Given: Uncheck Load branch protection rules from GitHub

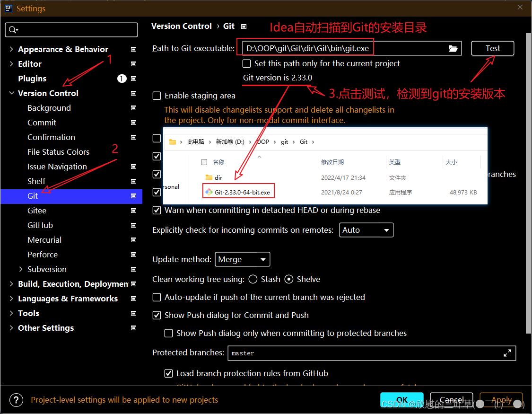Looking at the screenshot, I should click(169, 374).
